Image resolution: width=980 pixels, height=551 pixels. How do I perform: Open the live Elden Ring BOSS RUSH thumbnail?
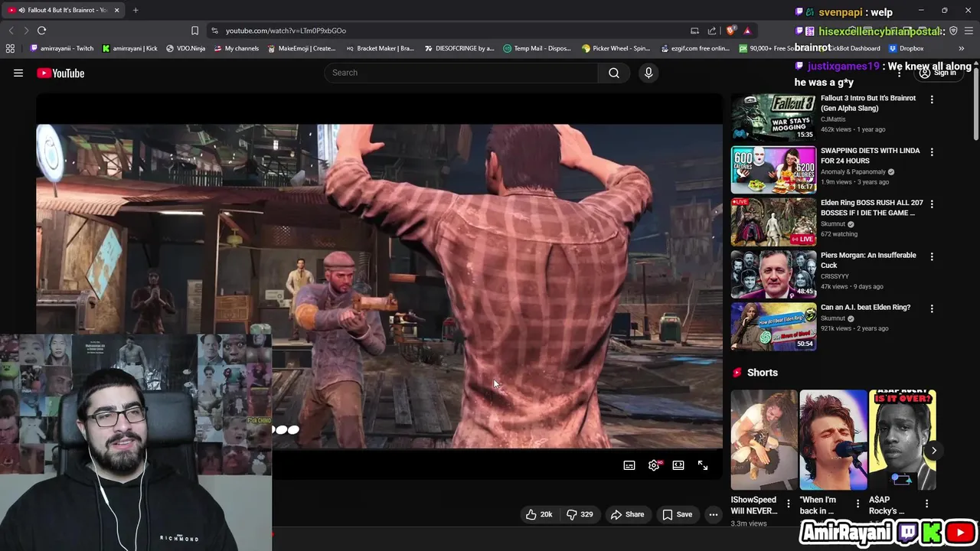[773, 222]
